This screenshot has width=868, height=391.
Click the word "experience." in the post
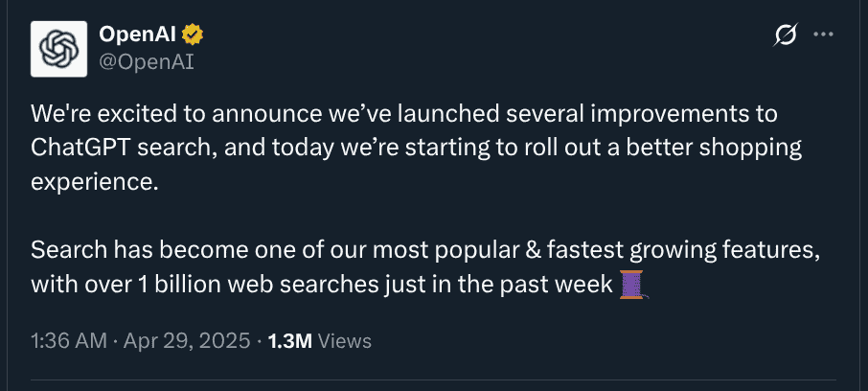coord(94,183)
